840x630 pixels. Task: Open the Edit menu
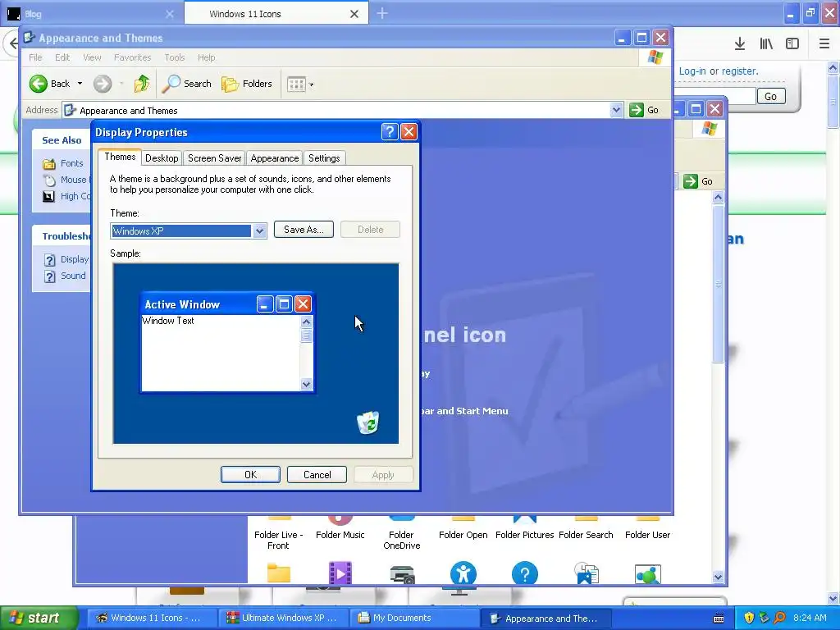coord(62,57)
